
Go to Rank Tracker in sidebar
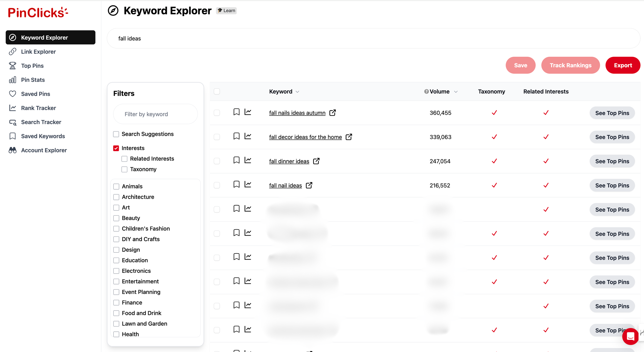(x=38, y=108)
